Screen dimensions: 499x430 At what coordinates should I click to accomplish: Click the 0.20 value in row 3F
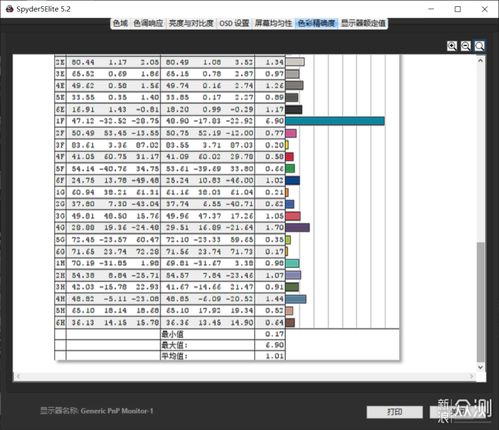(x=274, y=145)
